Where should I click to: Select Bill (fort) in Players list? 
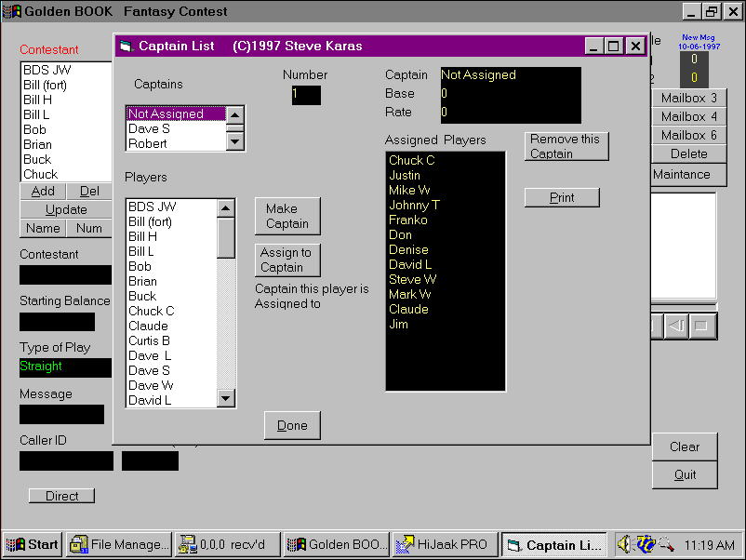[172, 221]
